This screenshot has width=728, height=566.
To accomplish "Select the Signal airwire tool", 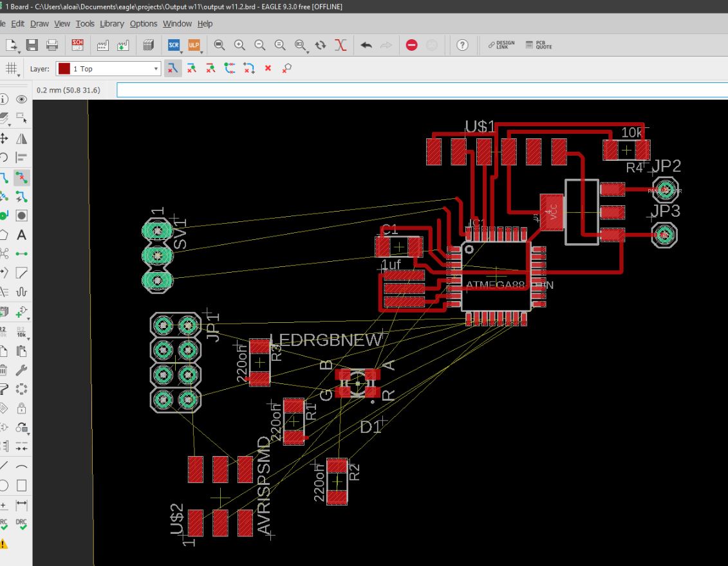I will (x=21, y=254).
